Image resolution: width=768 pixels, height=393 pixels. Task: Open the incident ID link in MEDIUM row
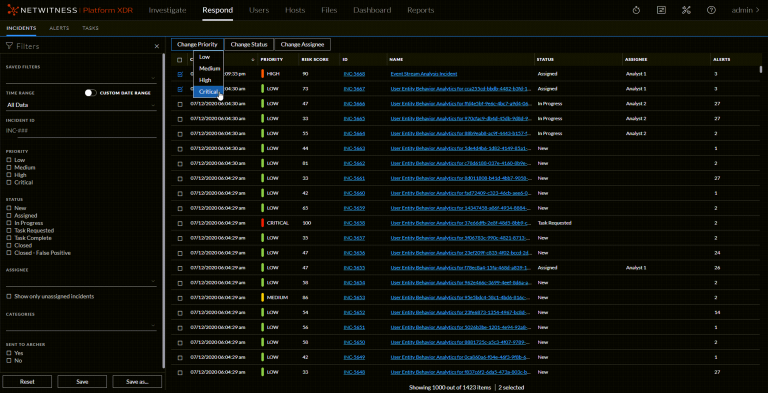(354, 297)
